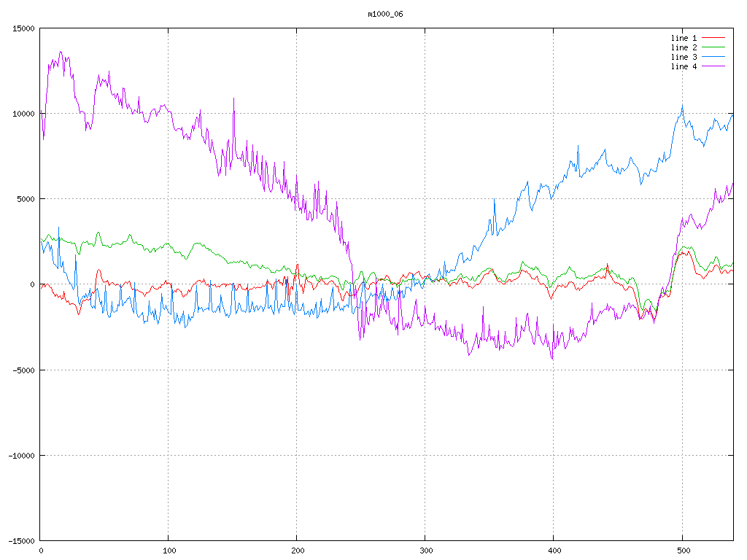Screen dimensions: 747x560
Task: Click the 15000 label on the y-axis
Action: click(x=23, y=28)
